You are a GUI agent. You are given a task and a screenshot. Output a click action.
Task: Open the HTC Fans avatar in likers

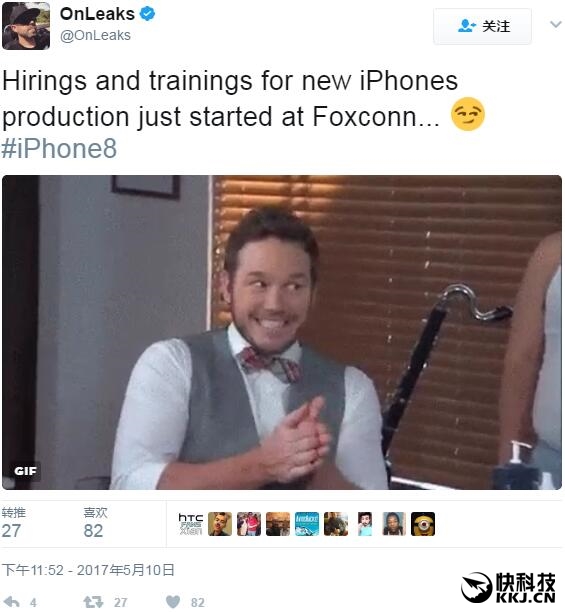(191, 524)
